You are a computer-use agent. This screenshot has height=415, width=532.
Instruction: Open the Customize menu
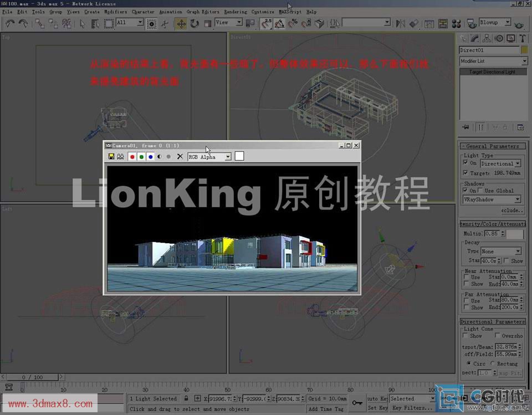click(x=263, y=12)
